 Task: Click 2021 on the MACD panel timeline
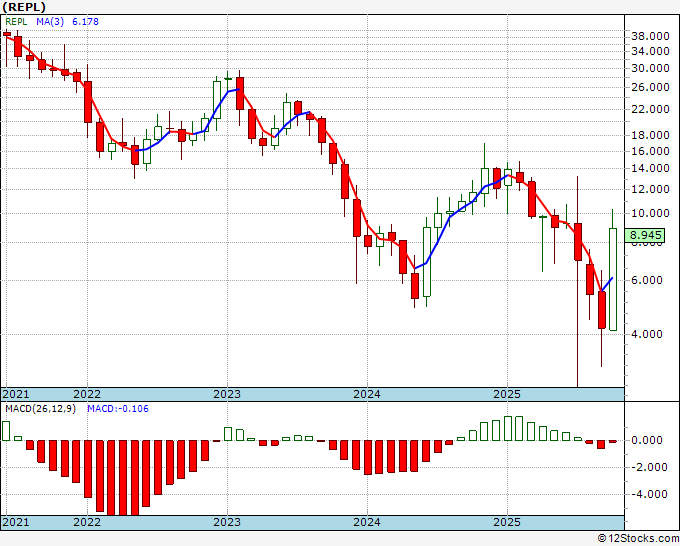(x=16, y=522)
